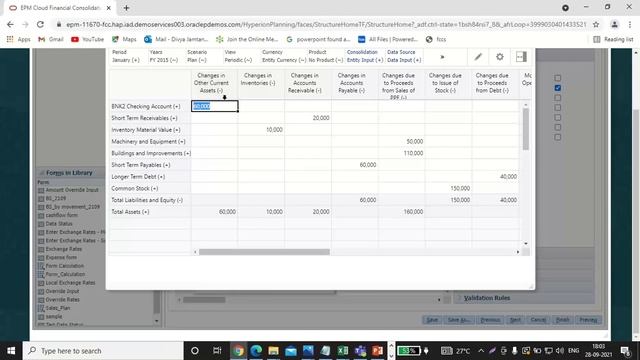Click the Windows Start button

pos(11,351)
